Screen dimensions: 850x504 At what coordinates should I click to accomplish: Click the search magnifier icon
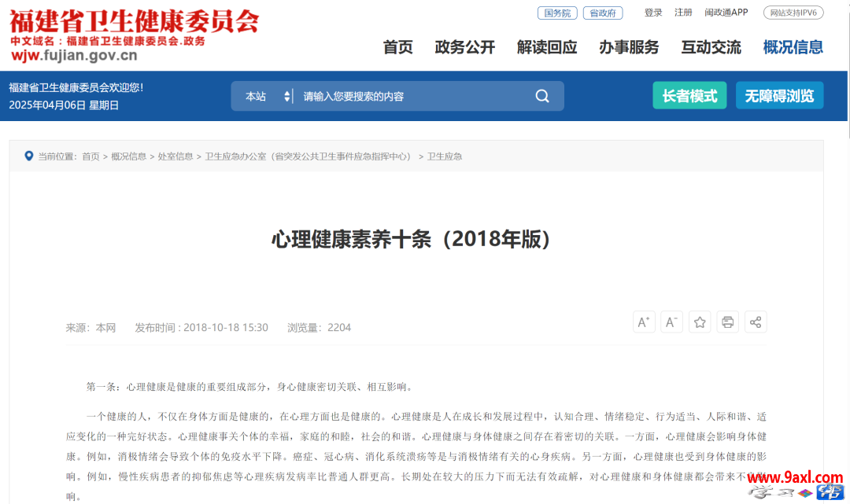pyautogui.click(x=542, y=96)
